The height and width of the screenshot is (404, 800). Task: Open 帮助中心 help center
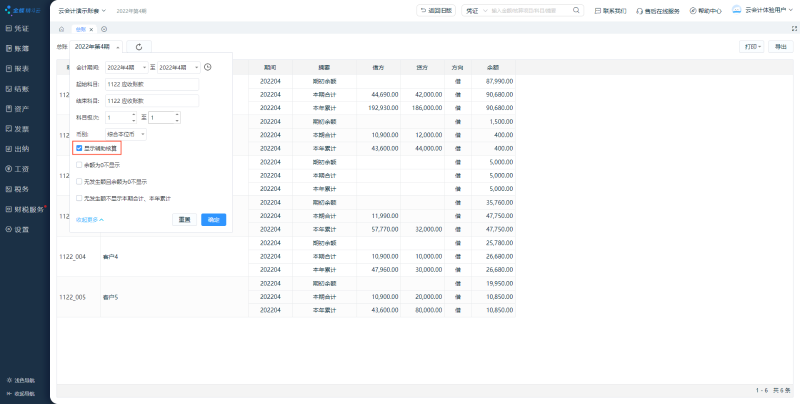pos(705,10)
